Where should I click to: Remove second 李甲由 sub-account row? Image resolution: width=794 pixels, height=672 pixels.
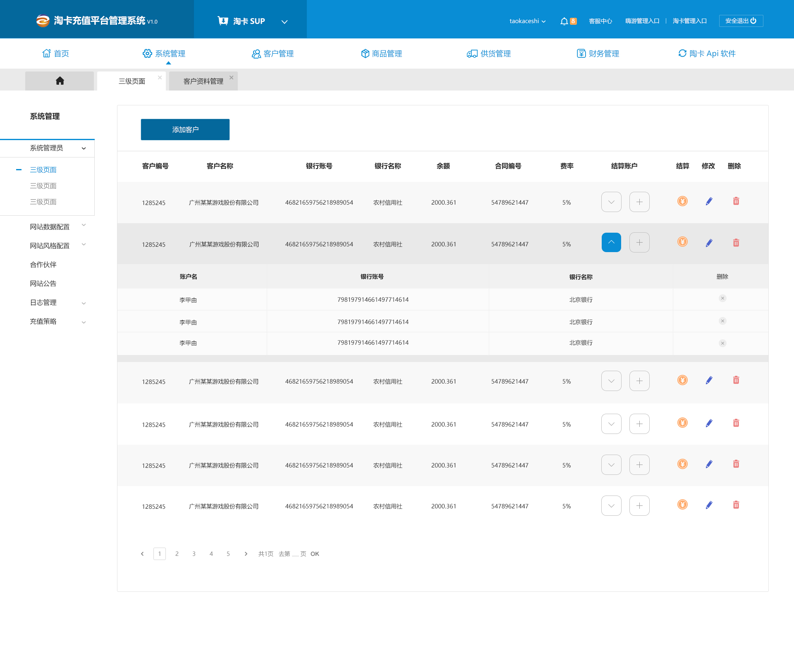tap(722, 321)
